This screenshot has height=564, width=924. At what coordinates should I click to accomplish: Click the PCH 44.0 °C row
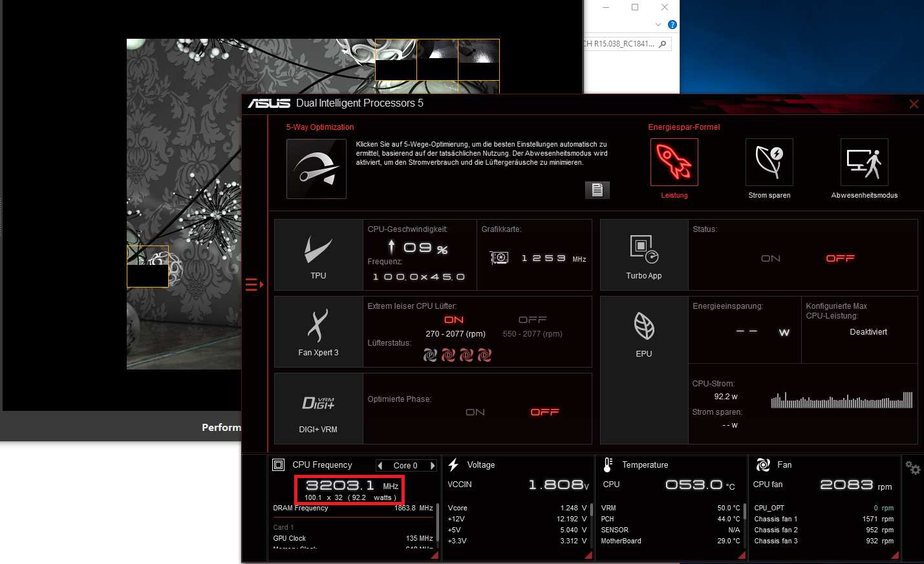[671, 519]
